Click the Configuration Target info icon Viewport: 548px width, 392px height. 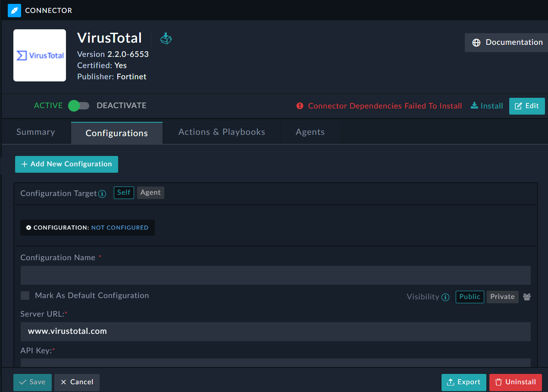coord(102,194)
